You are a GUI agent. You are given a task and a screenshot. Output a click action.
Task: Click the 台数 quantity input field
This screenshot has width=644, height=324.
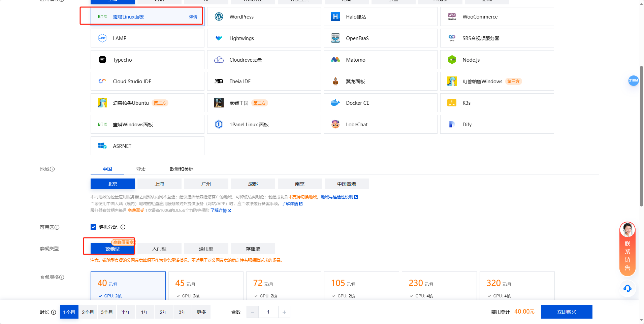268,312
